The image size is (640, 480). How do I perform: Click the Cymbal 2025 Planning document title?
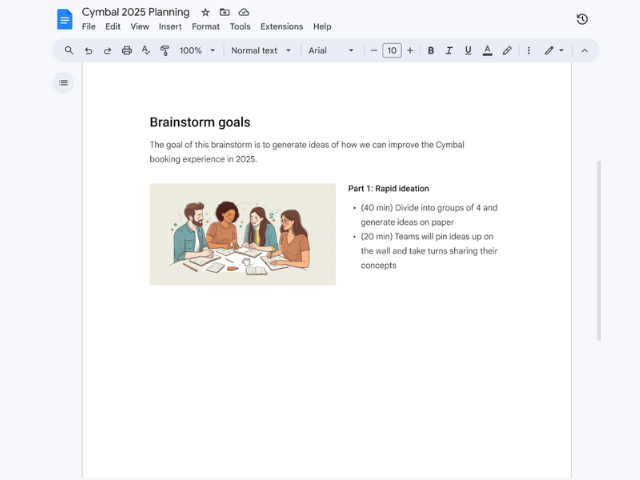(136, 12)
